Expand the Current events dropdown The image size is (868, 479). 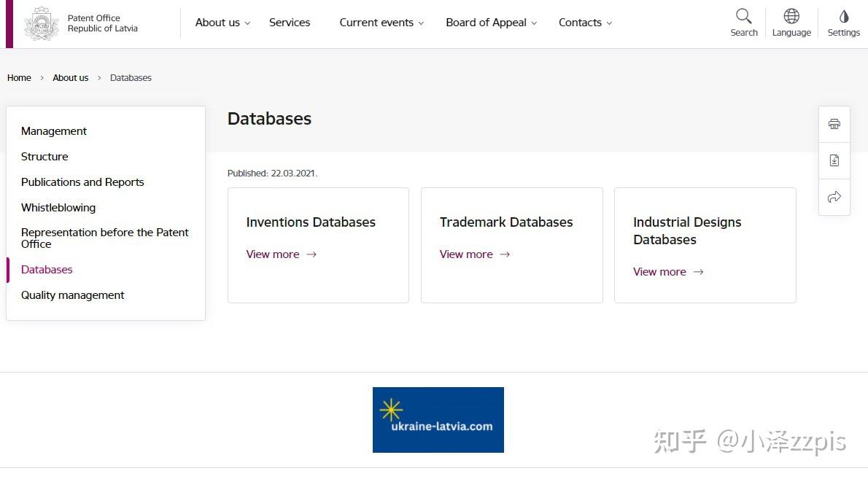381,23
